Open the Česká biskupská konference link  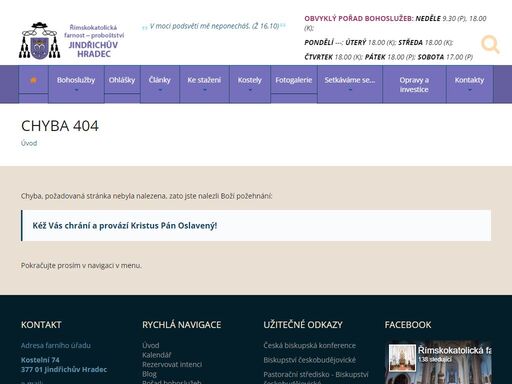point(310,345)
